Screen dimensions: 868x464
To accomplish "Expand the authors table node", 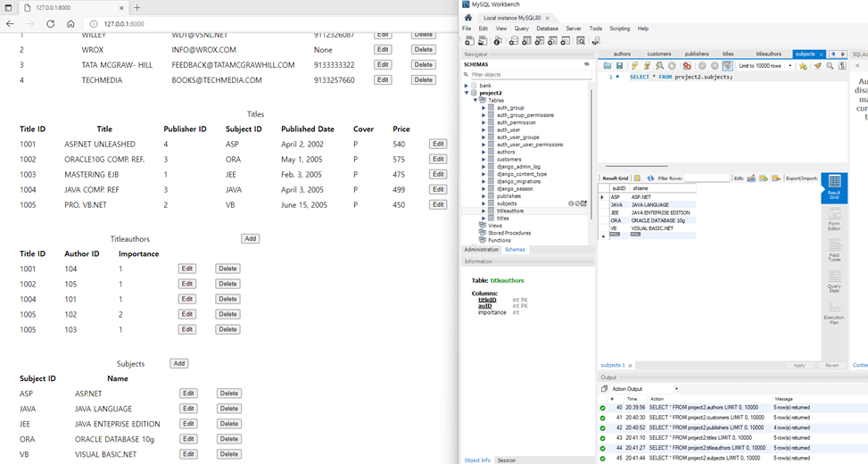I will 484,152.
